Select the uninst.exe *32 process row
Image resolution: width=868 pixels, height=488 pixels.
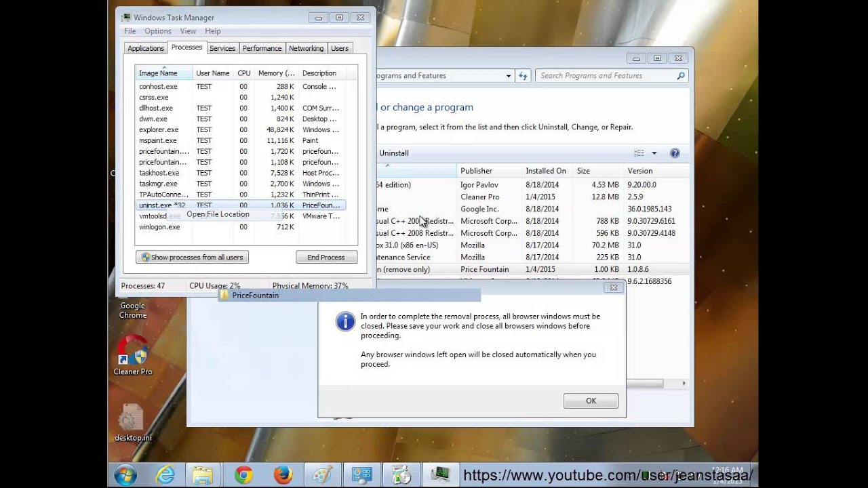(x=241, y=205)
